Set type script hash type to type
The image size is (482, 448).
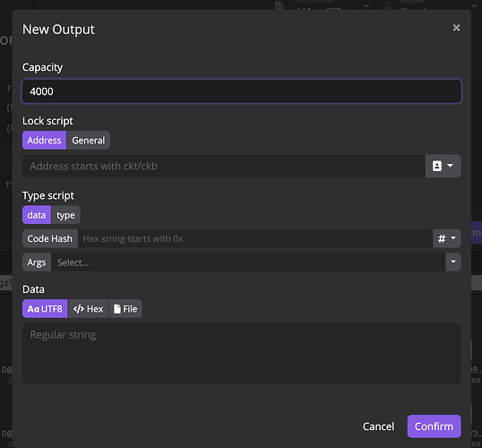pyautogui.click(x=65, y=215)
